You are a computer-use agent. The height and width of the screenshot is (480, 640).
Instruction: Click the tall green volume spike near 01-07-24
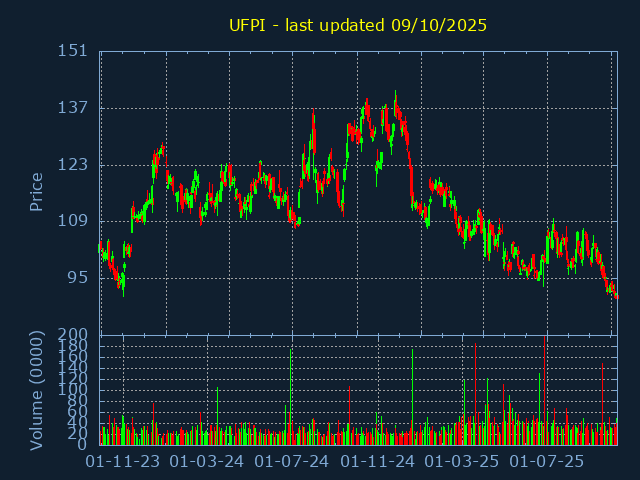click(x=291, y=396)
